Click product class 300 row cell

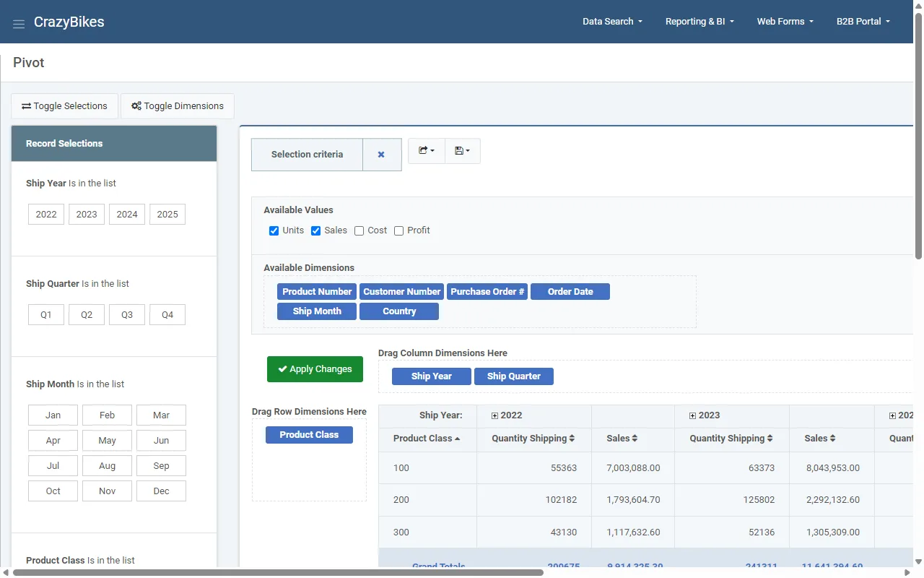[x=427, y=532]
